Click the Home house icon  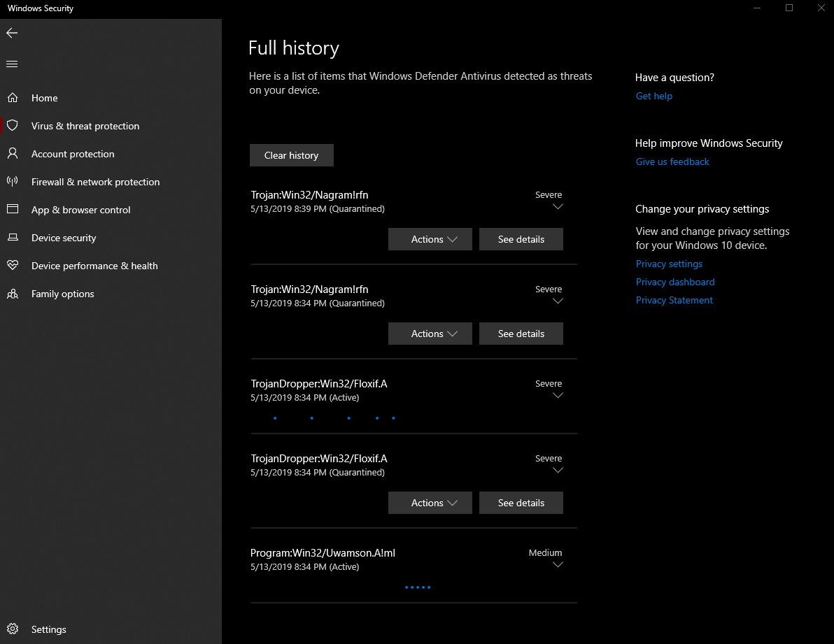pyautogui.click(x=13, y=98)
